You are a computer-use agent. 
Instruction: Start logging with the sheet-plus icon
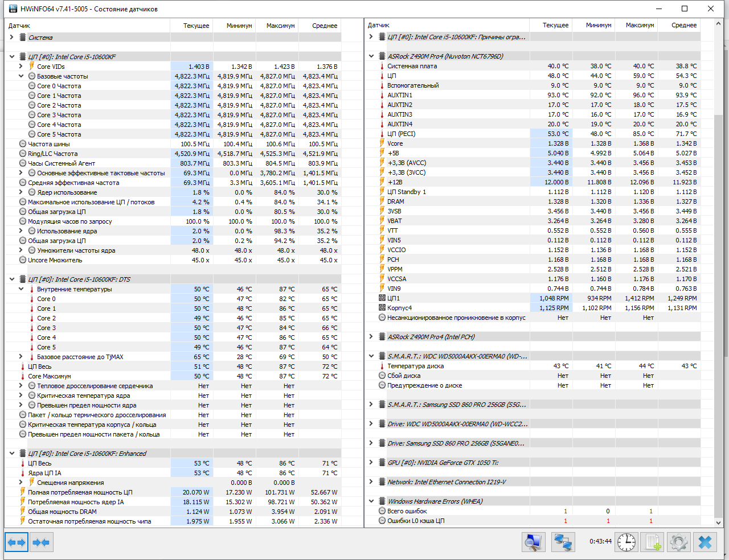(x=653, y=542)
